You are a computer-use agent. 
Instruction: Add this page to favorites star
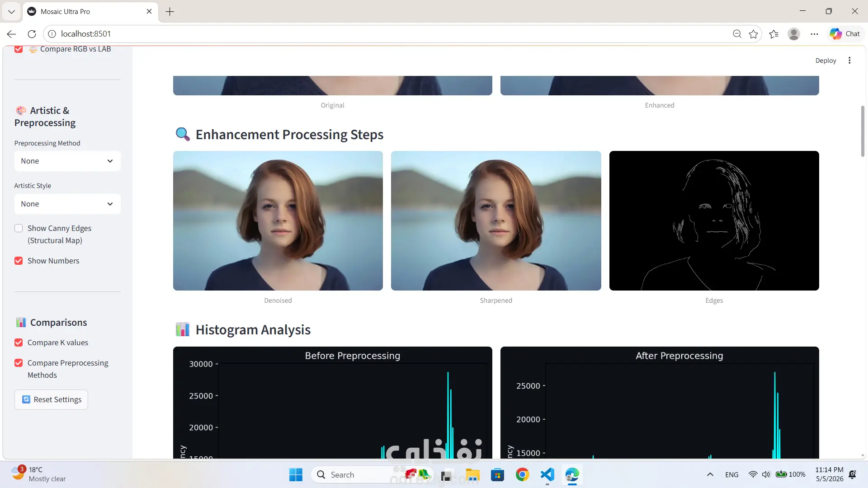753,34
